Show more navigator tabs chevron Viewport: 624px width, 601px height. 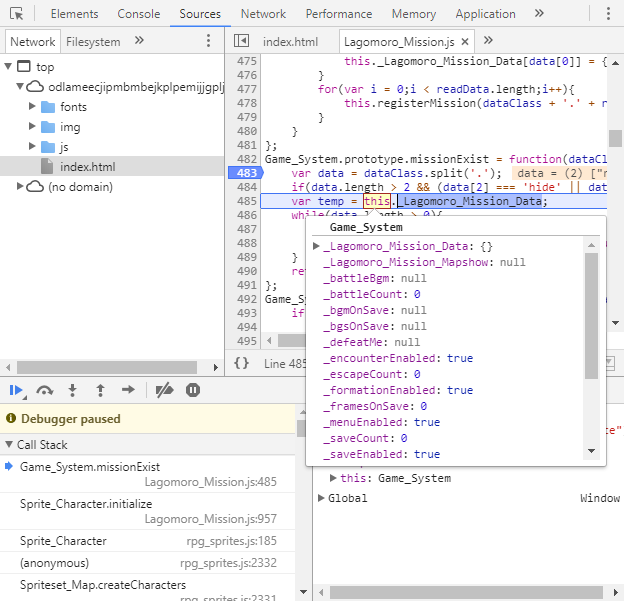(x=139, y=40)
